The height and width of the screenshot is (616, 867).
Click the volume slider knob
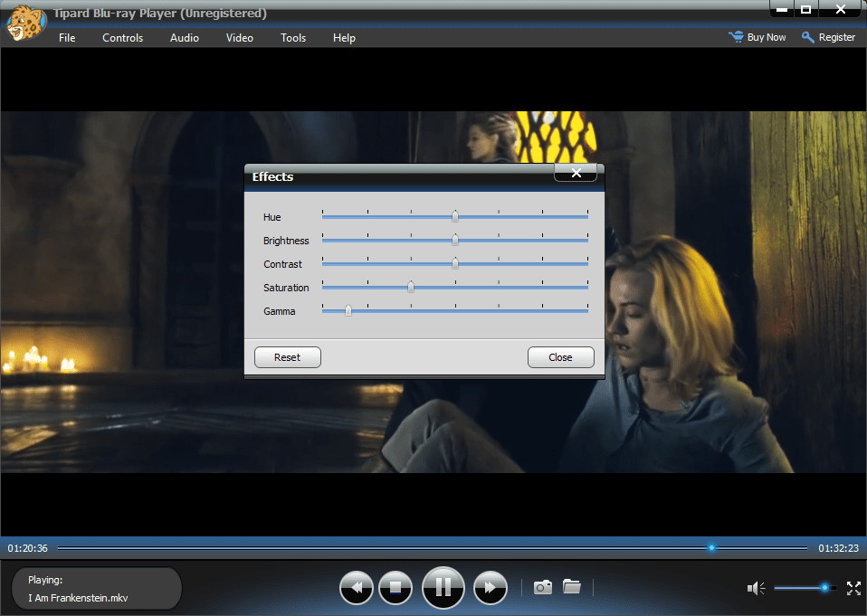click(x=824, y=588)
